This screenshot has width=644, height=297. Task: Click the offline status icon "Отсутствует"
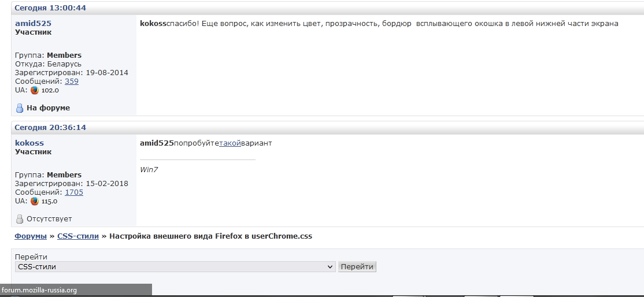point(19,219)
